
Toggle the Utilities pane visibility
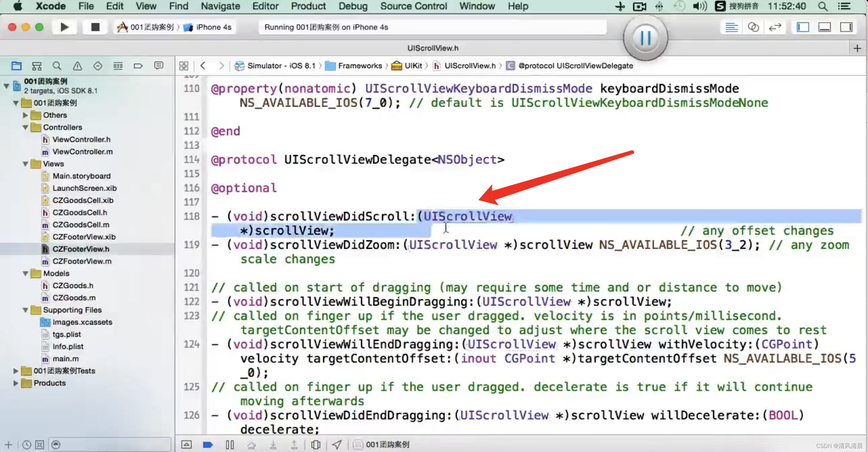coord(846,27)
